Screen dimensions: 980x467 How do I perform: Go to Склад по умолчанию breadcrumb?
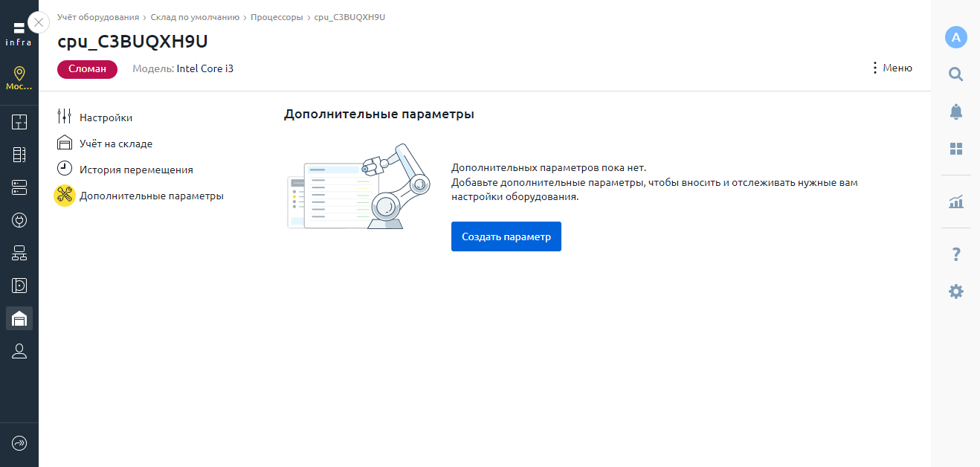pyautogui.click(x=195, y=16)
